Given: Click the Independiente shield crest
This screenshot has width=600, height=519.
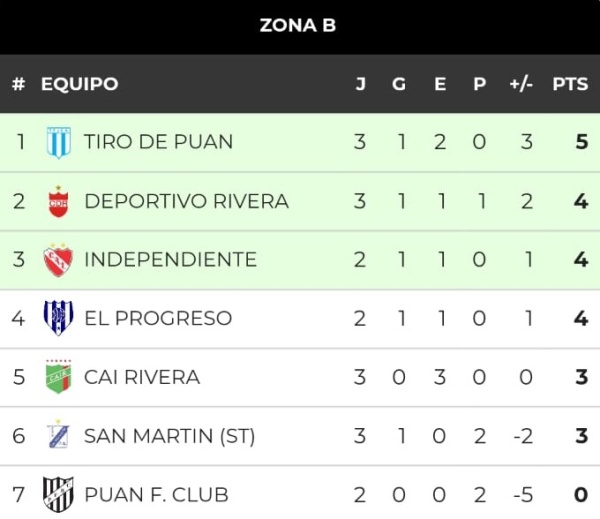Looking at the screenshot, I should click(x=58, y=260).
